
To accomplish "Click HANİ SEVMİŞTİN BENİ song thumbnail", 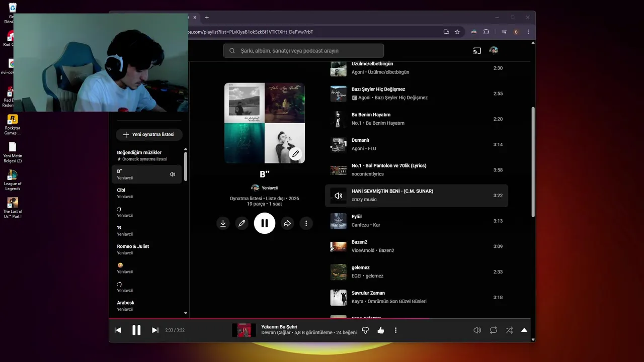I will point(338,196).
